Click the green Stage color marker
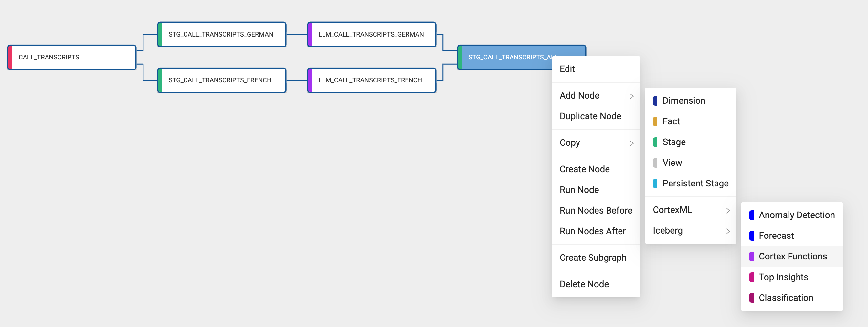Screen dimensions: 868x327 [x=655, y=142]
